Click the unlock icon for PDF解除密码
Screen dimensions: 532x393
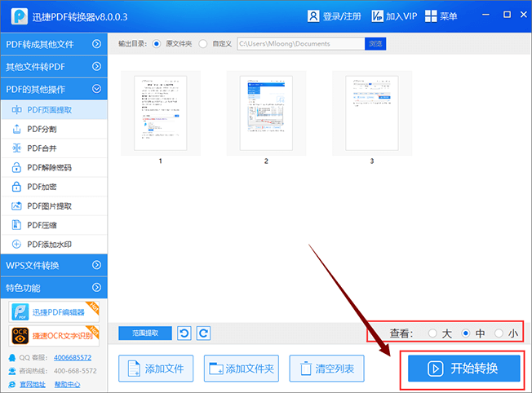click(x=16, y=167)
